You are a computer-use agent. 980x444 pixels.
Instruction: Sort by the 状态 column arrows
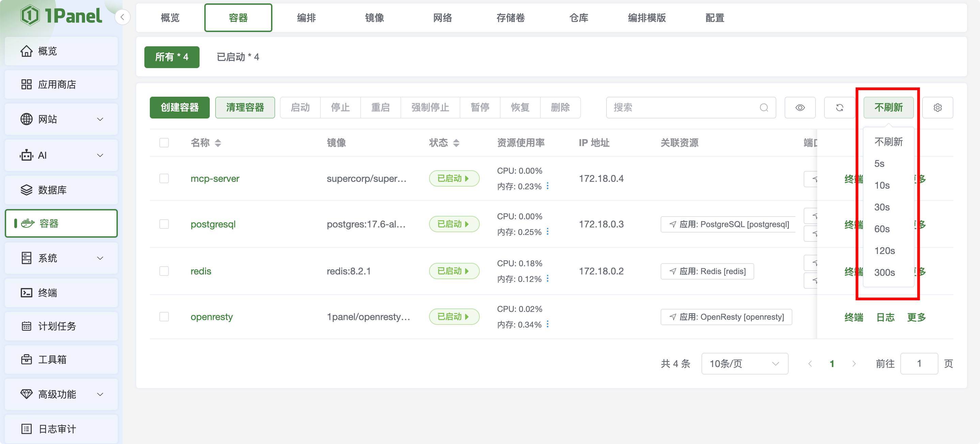[456, 143]
